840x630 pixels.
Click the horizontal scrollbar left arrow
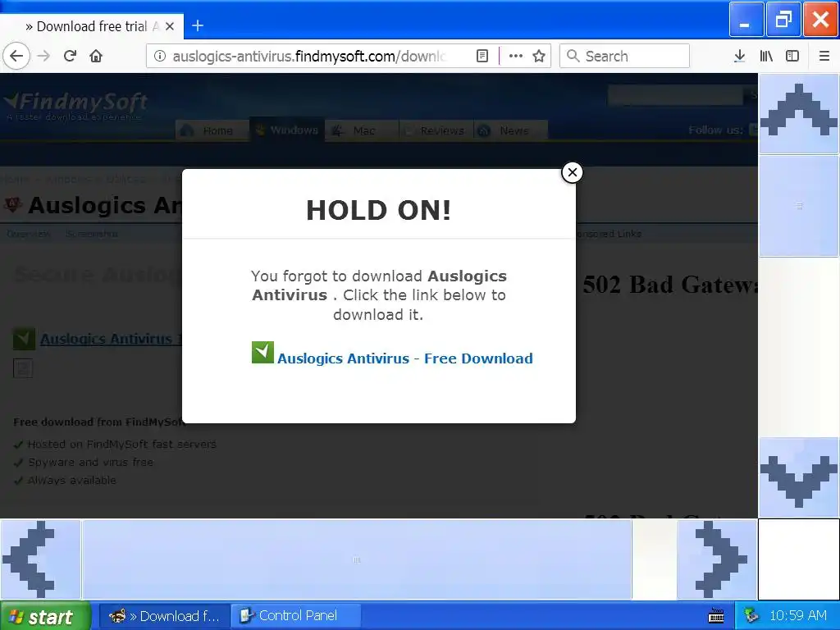point(40,559)
